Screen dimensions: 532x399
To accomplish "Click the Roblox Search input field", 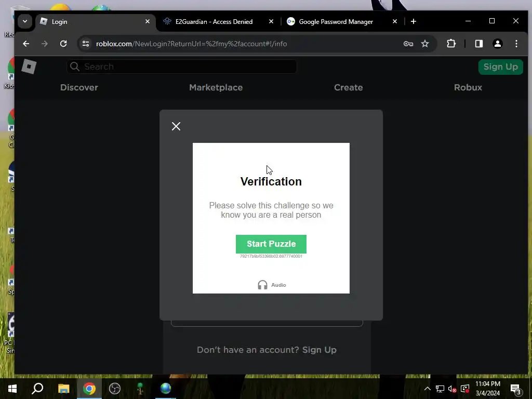I will click(181, 66).
